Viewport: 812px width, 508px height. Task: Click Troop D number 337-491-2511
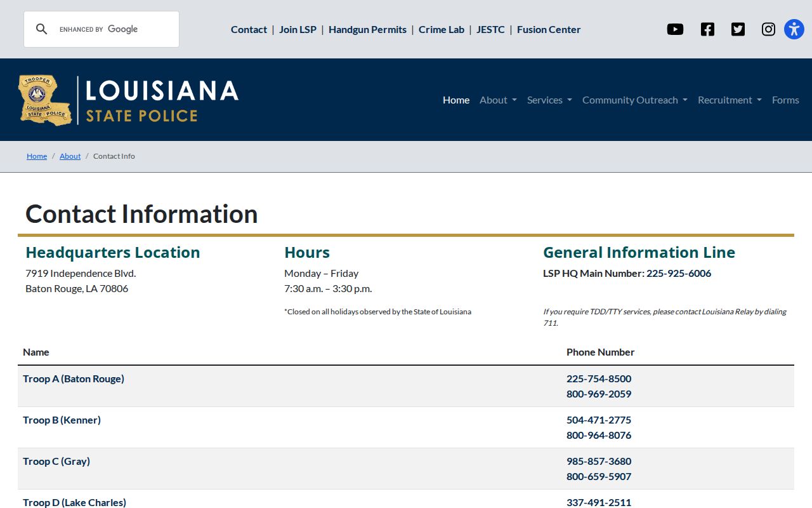tap(599, 502)
